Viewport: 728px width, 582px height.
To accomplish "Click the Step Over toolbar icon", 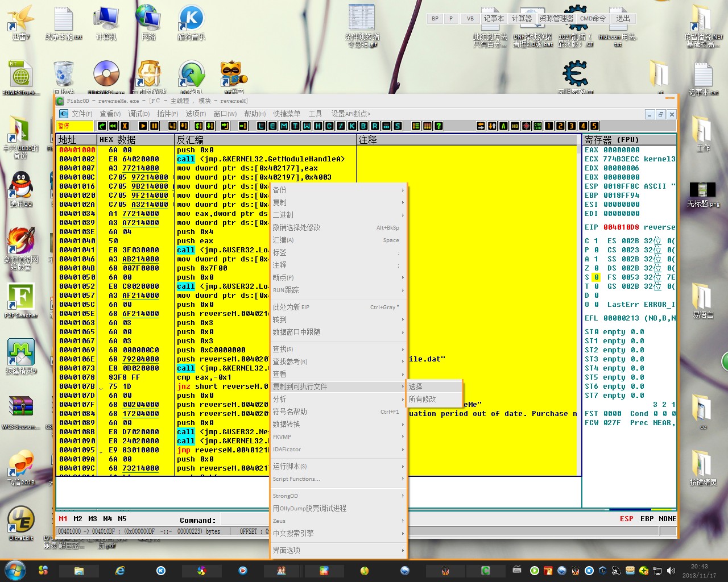I will (x=183, y=126).
